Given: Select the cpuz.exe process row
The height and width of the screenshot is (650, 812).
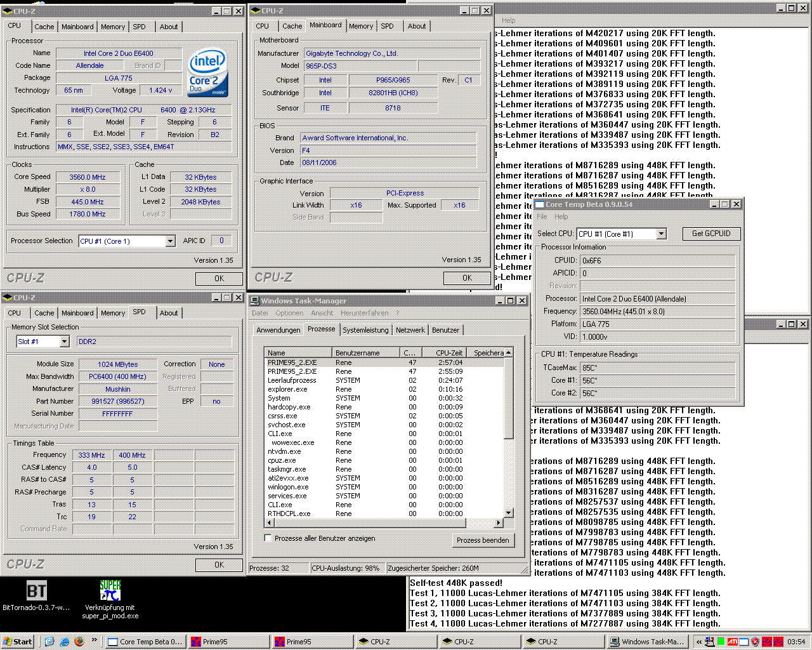Looking at the screenshot, I should pos(384,460).
